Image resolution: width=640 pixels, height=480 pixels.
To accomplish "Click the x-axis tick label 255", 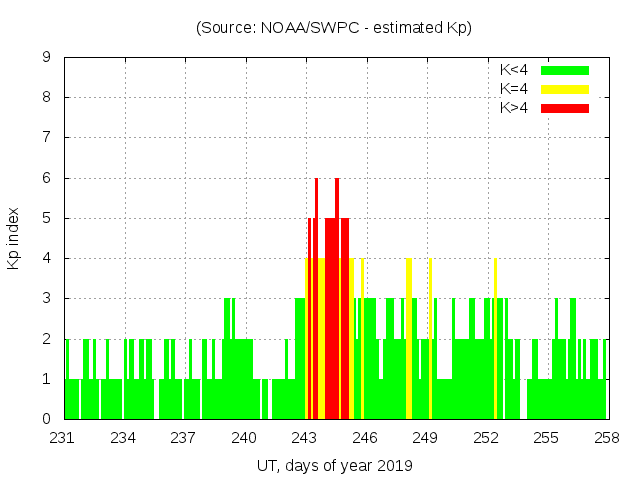I will click(545, 438).
